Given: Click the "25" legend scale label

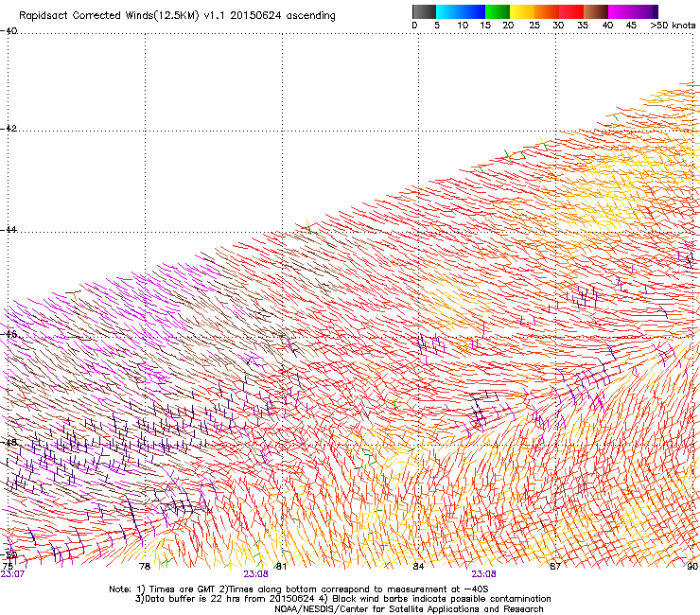Looking at the screenshot, I should (534, 26).
